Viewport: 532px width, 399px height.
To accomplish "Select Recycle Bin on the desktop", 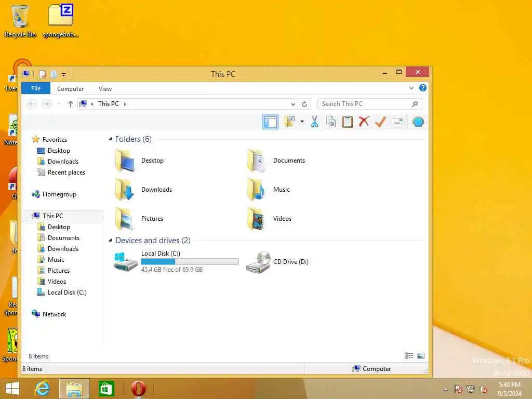I will pyautogui.click(x=20, y=21).
